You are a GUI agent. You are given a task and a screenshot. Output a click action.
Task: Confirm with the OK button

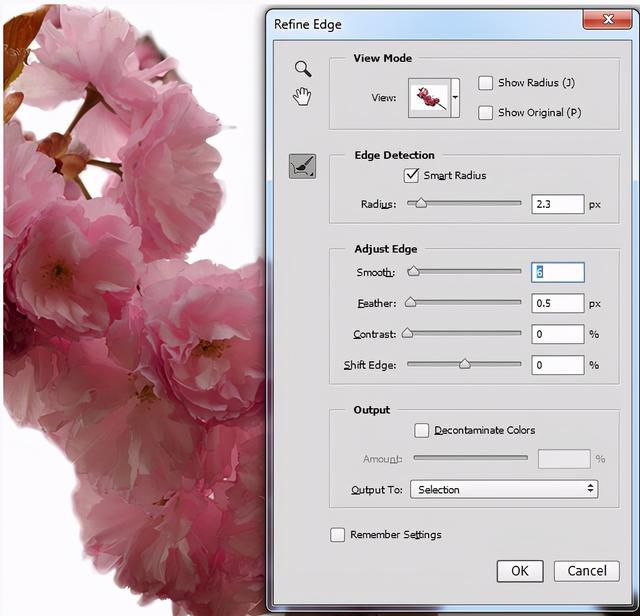click(x=520, y=571)
